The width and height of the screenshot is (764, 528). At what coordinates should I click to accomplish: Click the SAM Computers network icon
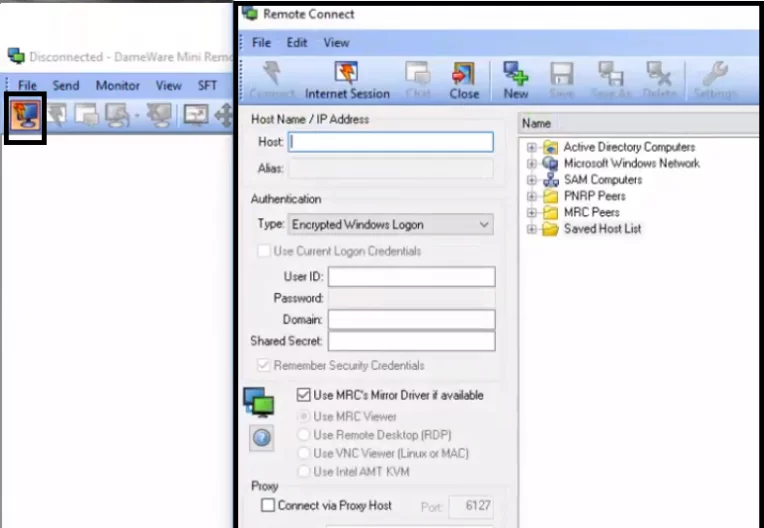(551, 180)
